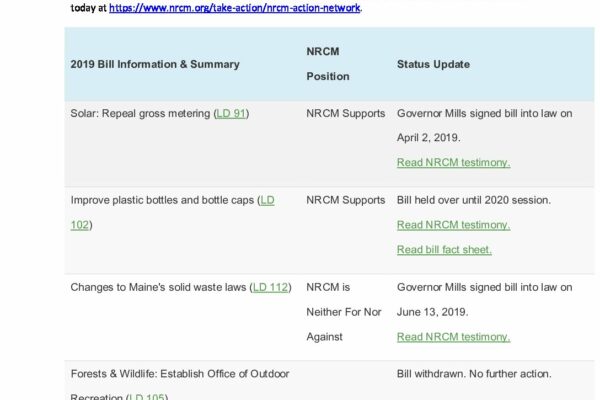Open the LD 91 bill link
The height and width of the screenshot is (400, 600).
click(x=232, y=113)
